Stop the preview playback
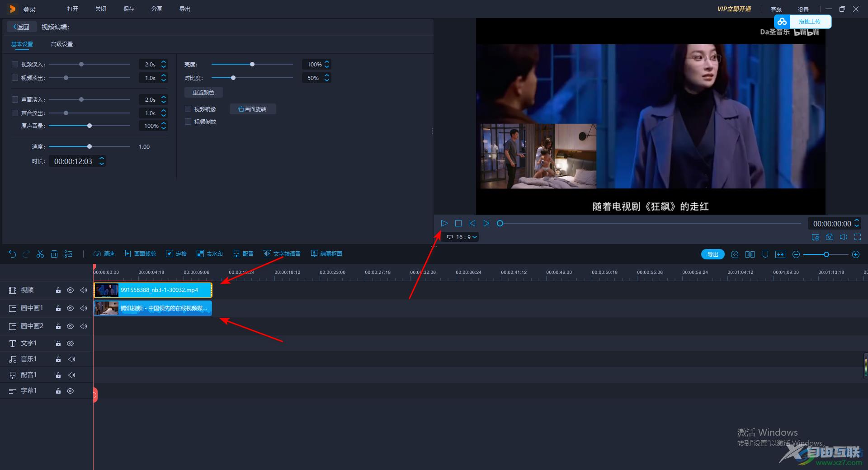This screenshot has height=470, width=868. pos(458,223)
